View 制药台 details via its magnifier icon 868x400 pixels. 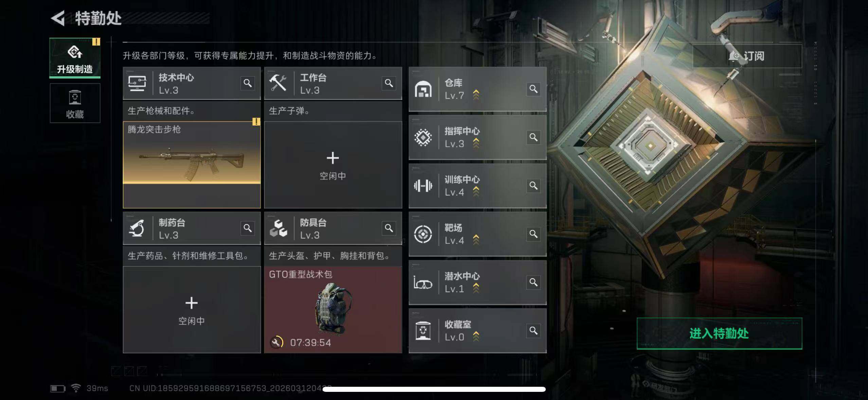[248, 228]
